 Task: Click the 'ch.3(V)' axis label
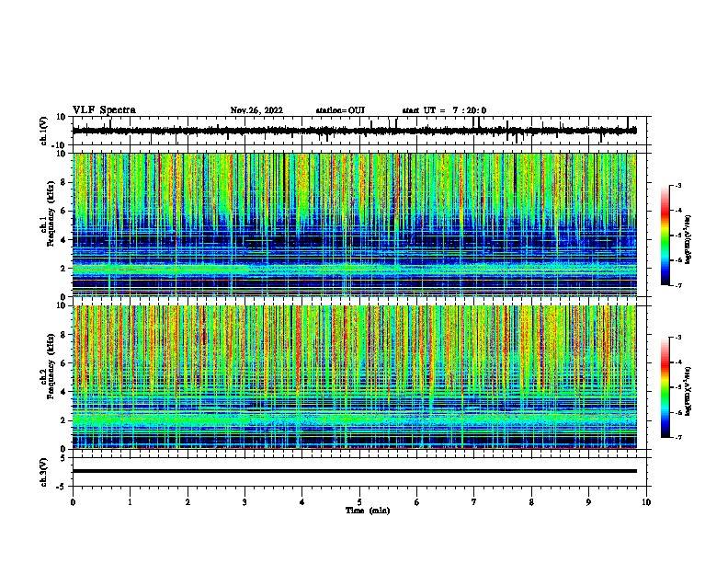tap(44, 472)
